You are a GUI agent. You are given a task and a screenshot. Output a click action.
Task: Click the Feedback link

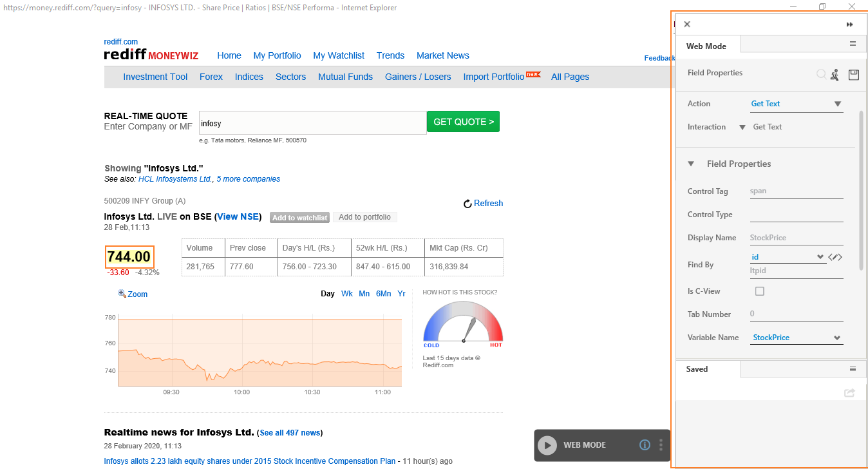[659, 58]
